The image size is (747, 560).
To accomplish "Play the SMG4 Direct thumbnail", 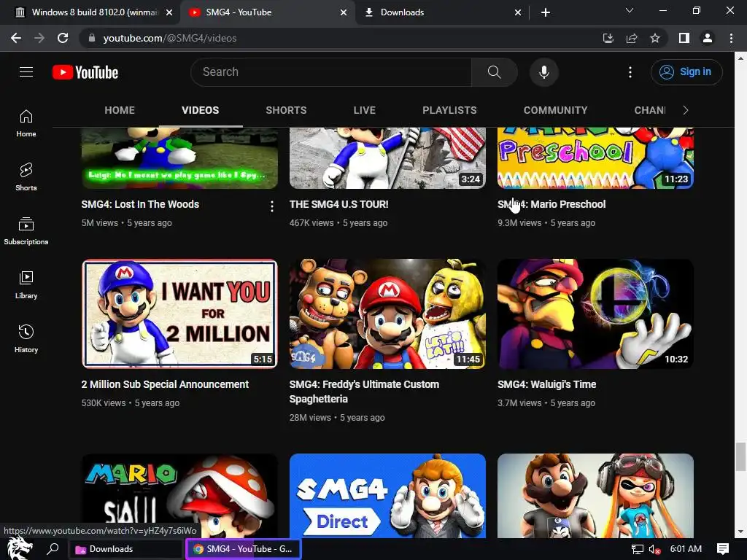I will click(387, 496).
